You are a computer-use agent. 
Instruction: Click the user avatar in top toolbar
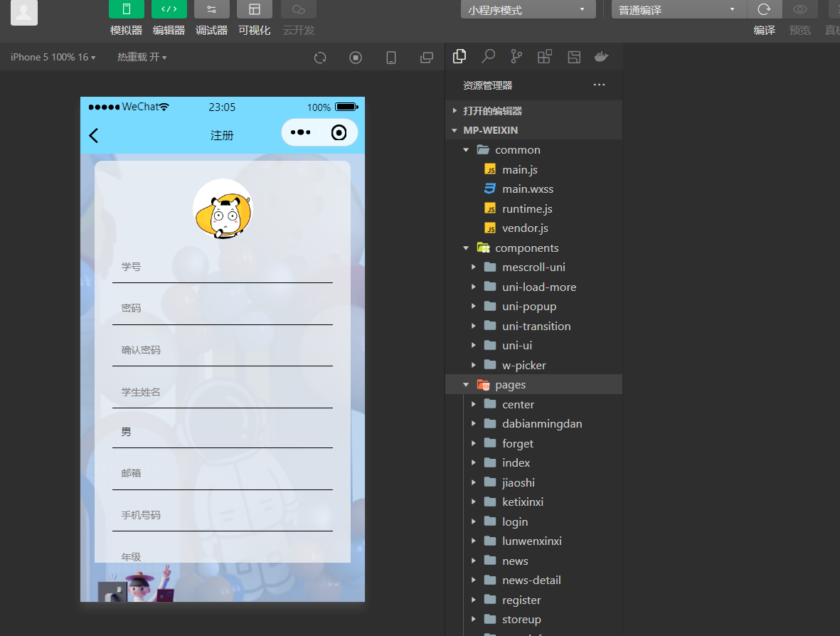coord(24,12)
